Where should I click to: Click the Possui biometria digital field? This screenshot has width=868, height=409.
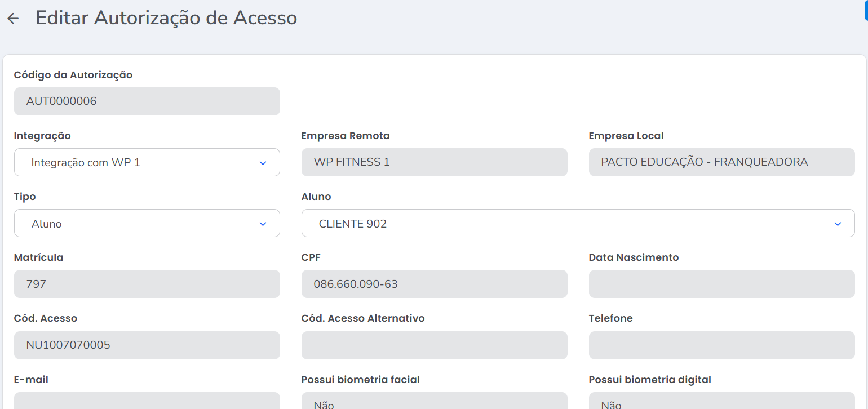coord(721,401)
